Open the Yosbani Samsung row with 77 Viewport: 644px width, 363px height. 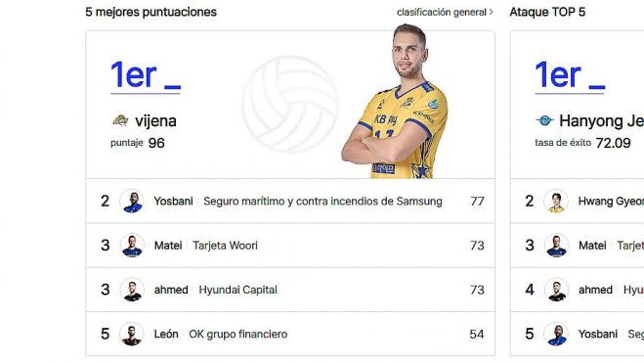[x=290, y=201]
